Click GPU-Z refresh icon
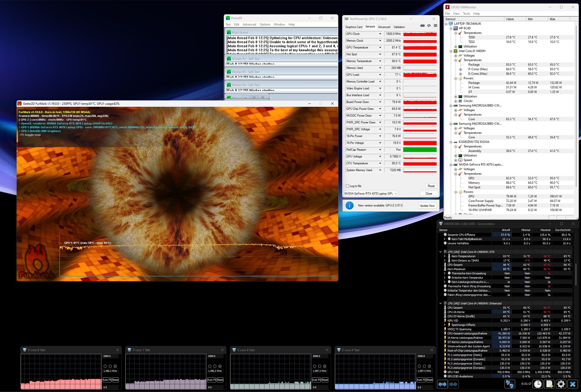This screenshot has width=581, height=392. 429,25
